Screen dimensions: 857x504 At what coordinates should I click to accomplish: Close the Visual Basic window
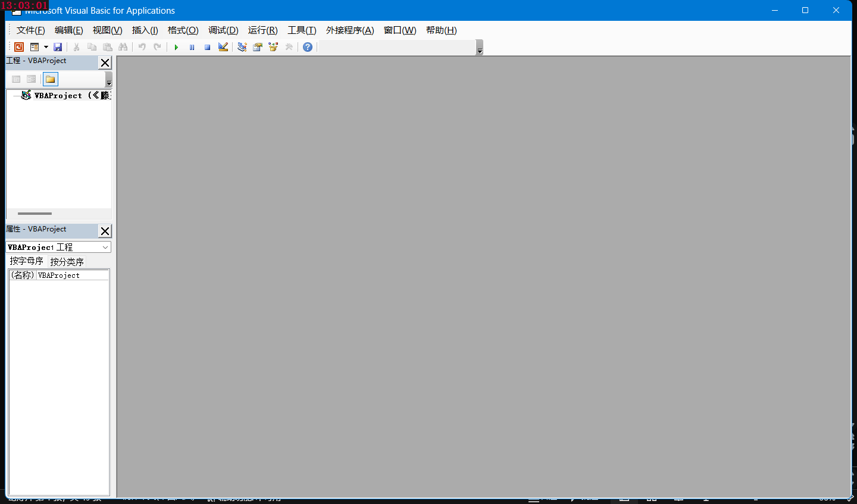pyautogui.click(x=836, y=10)
